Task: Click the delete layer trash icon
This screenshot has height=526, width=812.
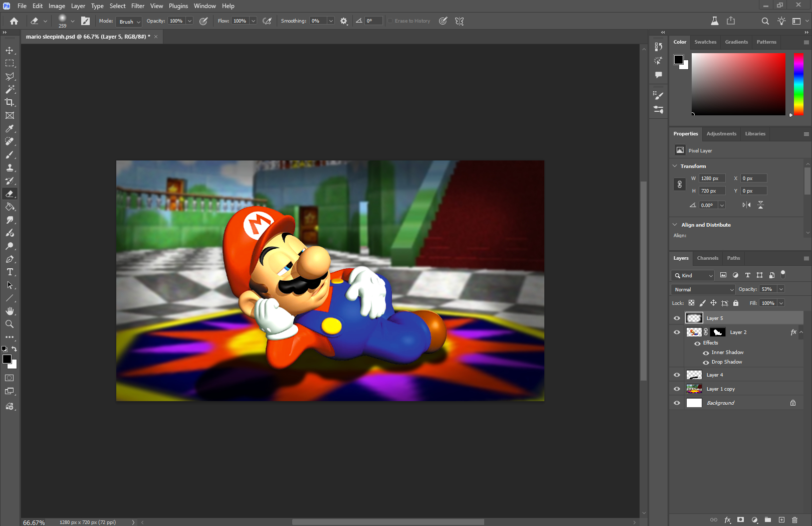Action: tap(794, 520)
